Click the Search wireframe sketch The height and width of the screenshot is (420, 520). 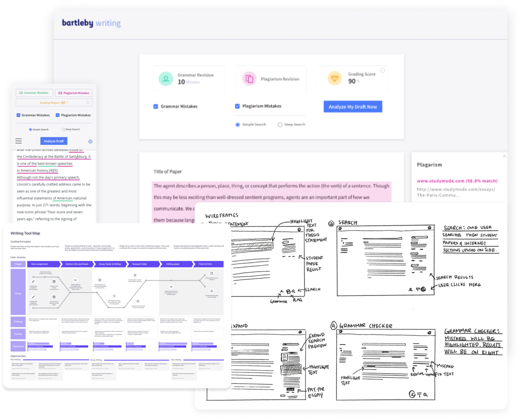[x=386, y=261]
